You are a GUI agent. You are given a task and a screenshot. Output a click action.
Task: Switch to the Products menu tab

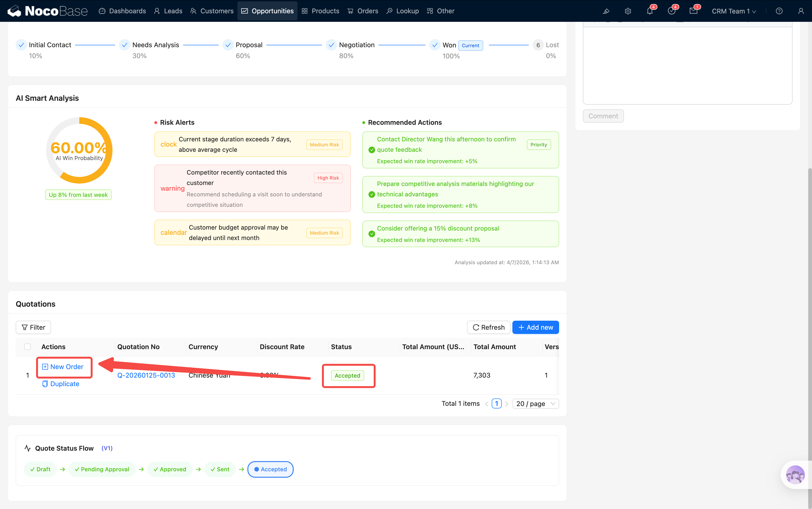(321, 11)
